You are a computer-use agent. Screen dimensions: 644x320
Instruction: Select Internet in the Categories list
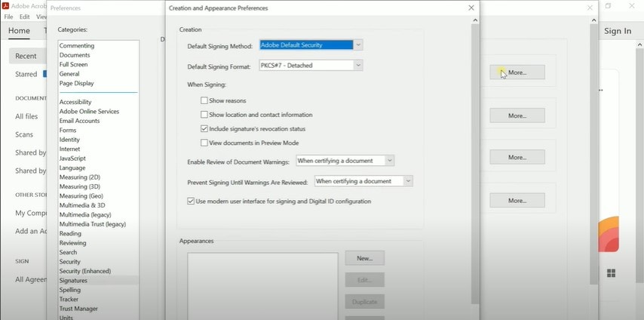70,149
